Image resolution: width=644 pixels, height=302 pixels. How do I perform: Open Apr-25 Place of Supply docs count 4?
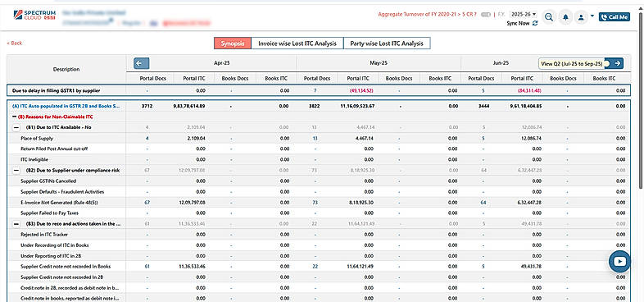point(147,138)
